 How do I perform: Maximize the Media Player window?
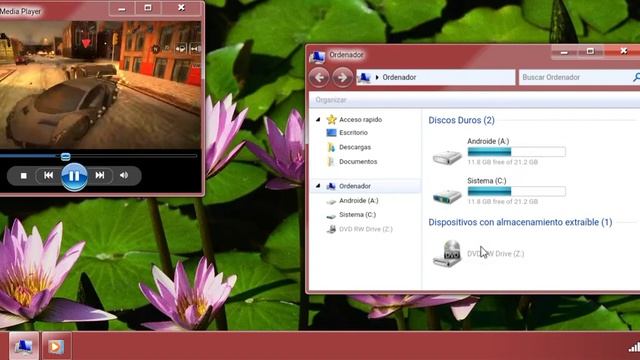pos(148,8)
